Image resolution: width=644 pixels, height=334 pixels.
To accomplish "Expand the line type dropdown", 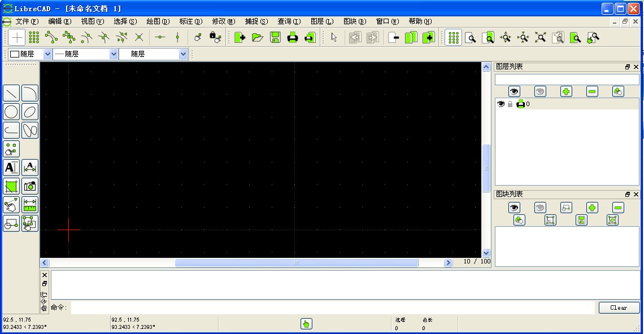I will [x=153, y=54].
